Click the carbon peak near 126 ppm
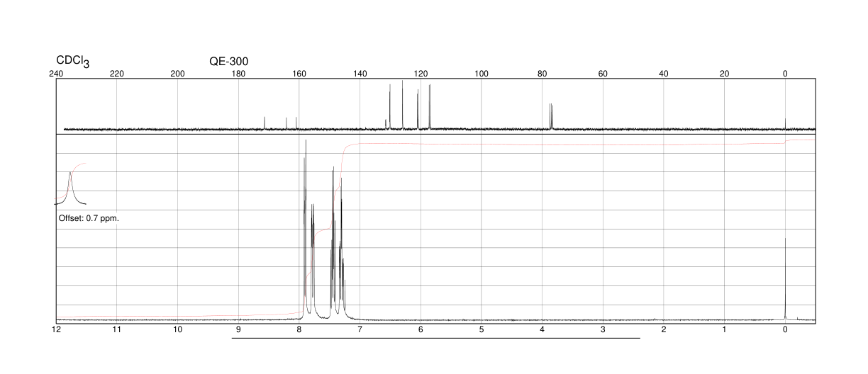 [x=403, y=105]
